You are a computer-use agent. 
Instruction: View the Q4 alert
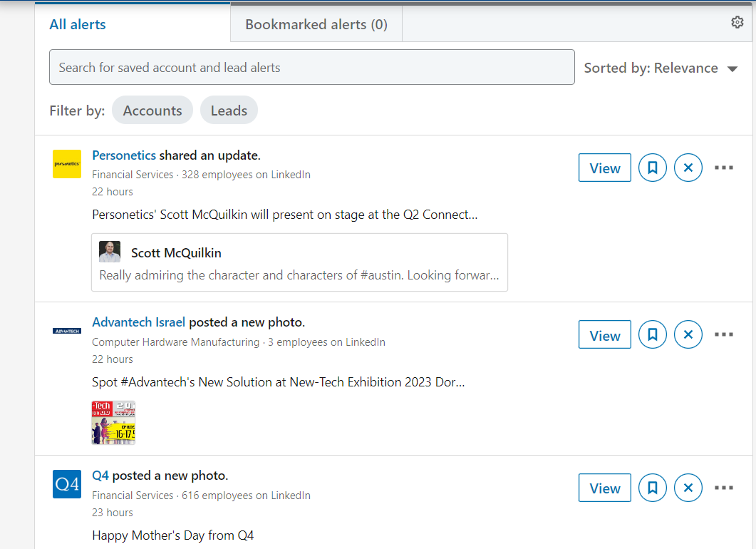(605, 488)
